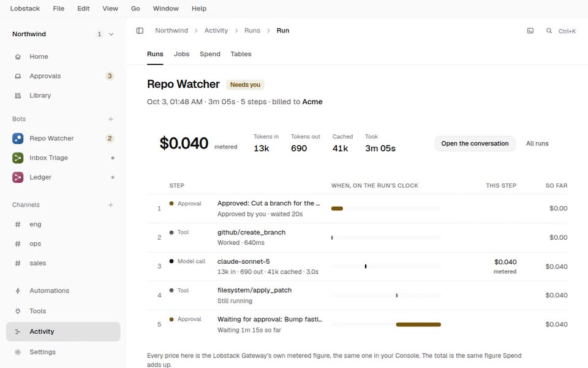The height and width of the screenshot is (368, 588).
Task: Click the All runs link
Action: click(x=537, y=144)
